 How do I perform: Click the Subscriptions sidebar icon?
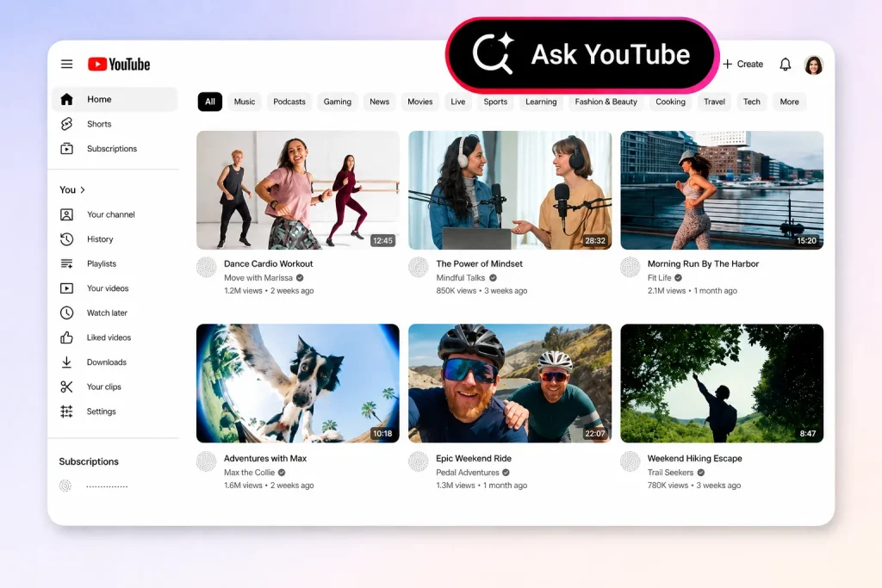66,148
